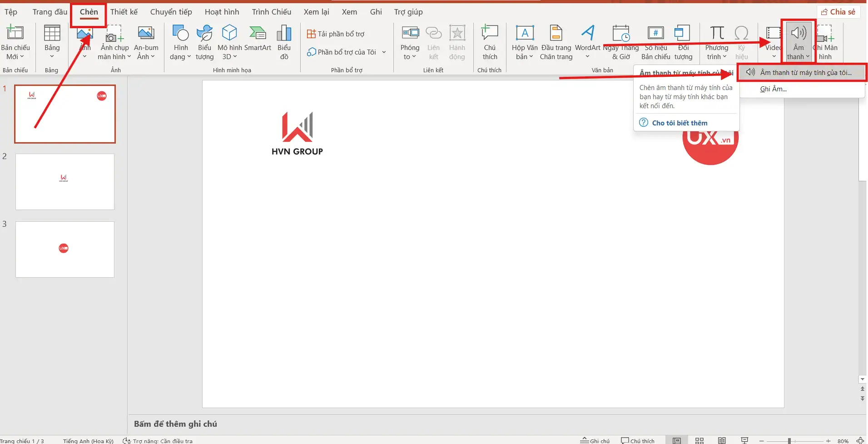Insert a Mô hình 3D model
This screenshot has width=868, height=444.
(229, 43)
